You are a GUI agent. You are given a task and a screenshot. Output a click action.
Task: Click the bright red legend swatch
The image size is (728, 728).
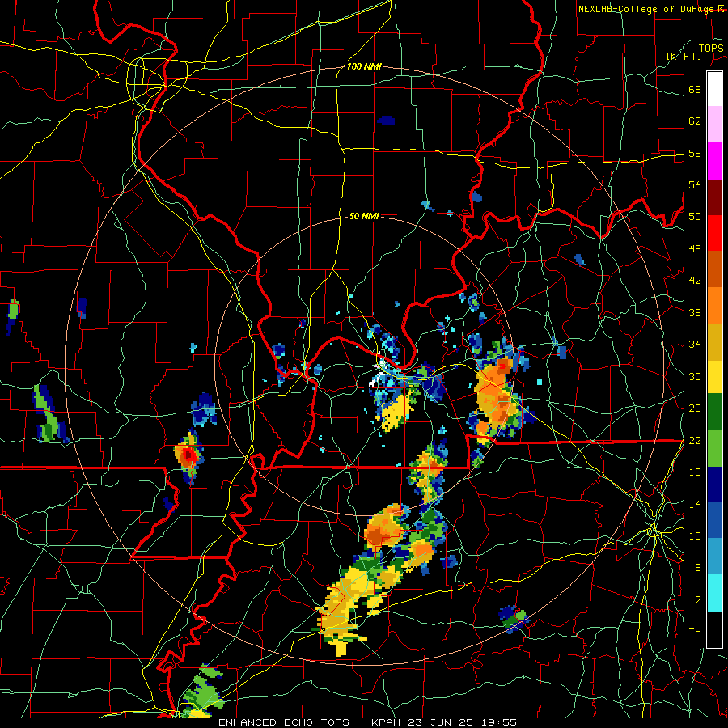[x=714, y=233]
